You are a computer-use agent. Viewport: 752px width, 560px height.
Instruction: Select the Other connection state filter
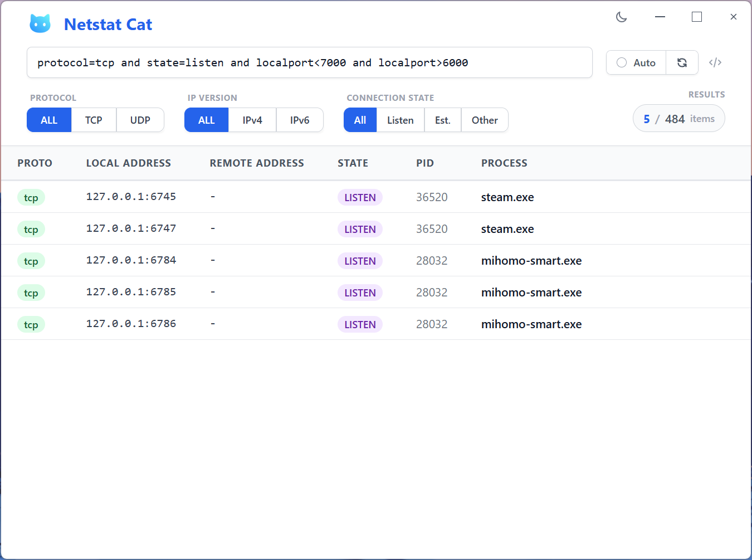point(485,120)
